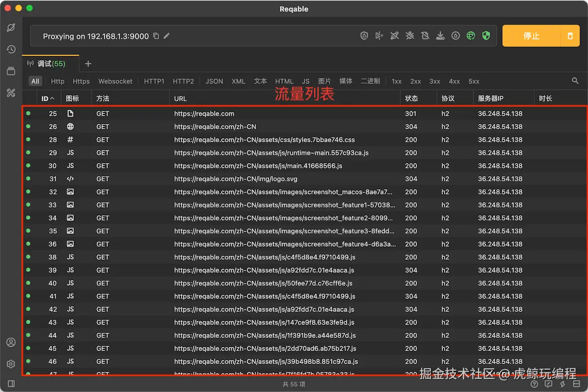588x392 pixels.
Task: Open search with the magnifier icon
Action: (x=575, y=81)
